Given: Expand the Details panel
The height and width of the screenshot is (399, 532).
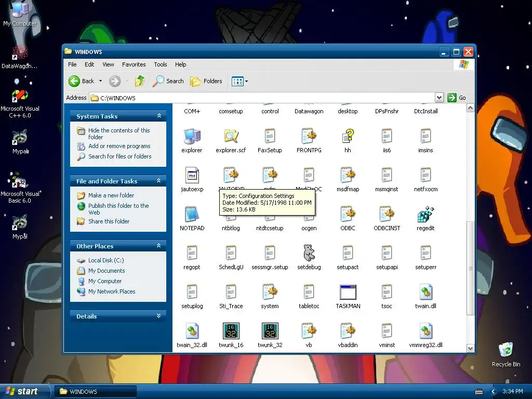Looking at the screenshot, I should (x=159, y=316).
